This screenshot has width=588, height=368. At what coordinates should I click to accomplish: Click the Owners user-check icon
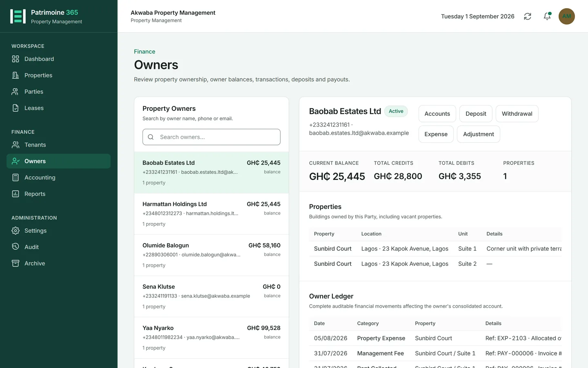coord(16,161)
